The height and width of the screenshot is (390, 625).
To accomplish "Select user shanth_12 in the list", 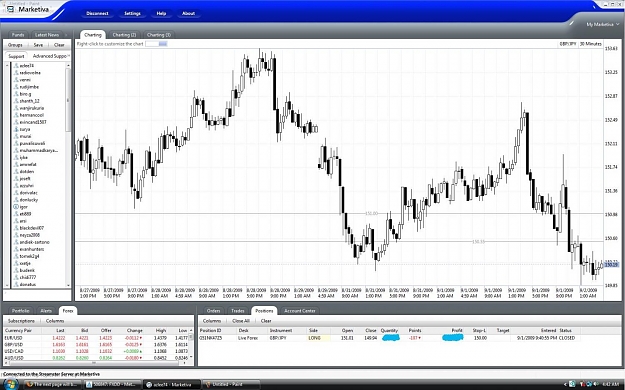I will click(x=29, y=101).
